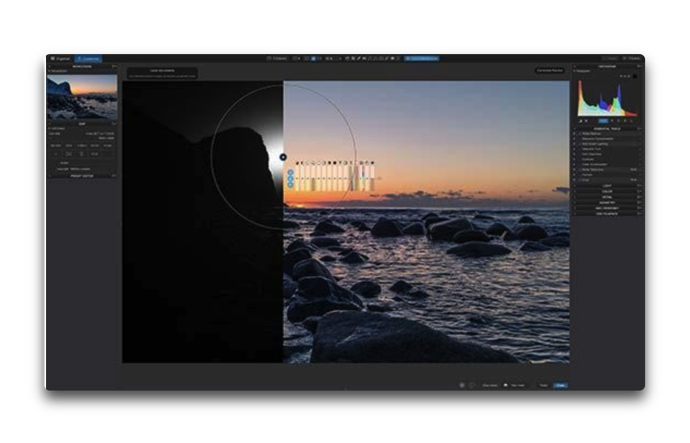
Task: Open the Presets menu
Action: pos(633,59)
